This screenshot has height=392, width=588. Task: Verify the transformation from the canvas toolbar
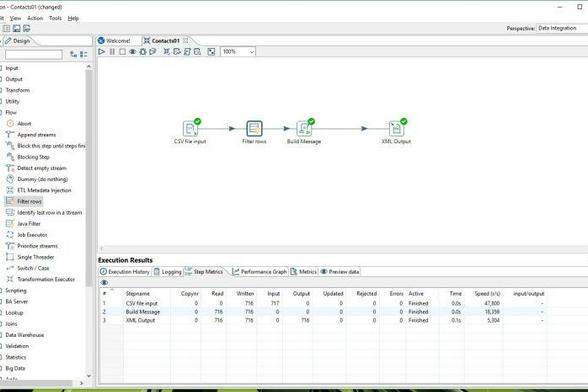[166, 52]
